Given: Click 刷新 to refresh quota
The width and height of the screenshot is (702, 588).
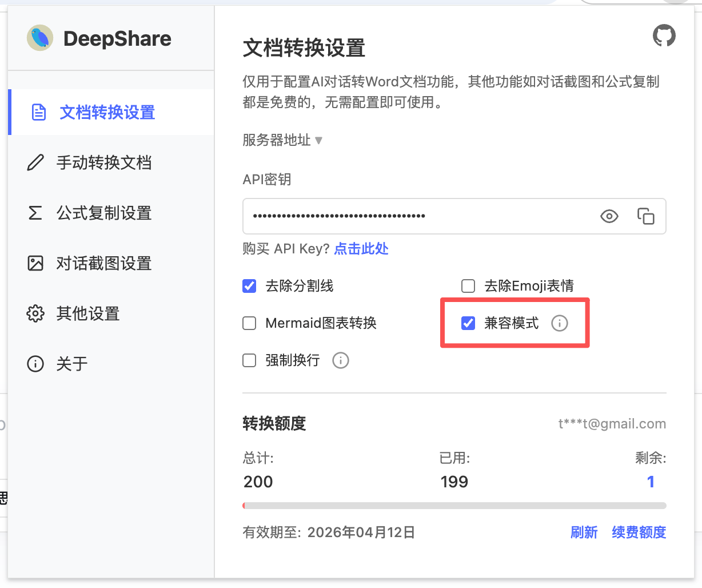Looking at the screenshot, I should click(584, 533).
